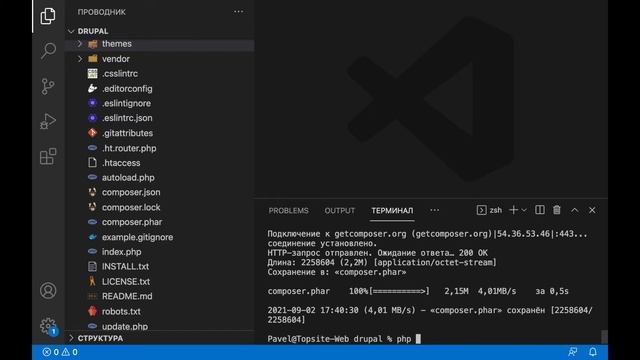Maximize the panel size chevron
This screenshot has height=360, width=640.
point(575,210)
